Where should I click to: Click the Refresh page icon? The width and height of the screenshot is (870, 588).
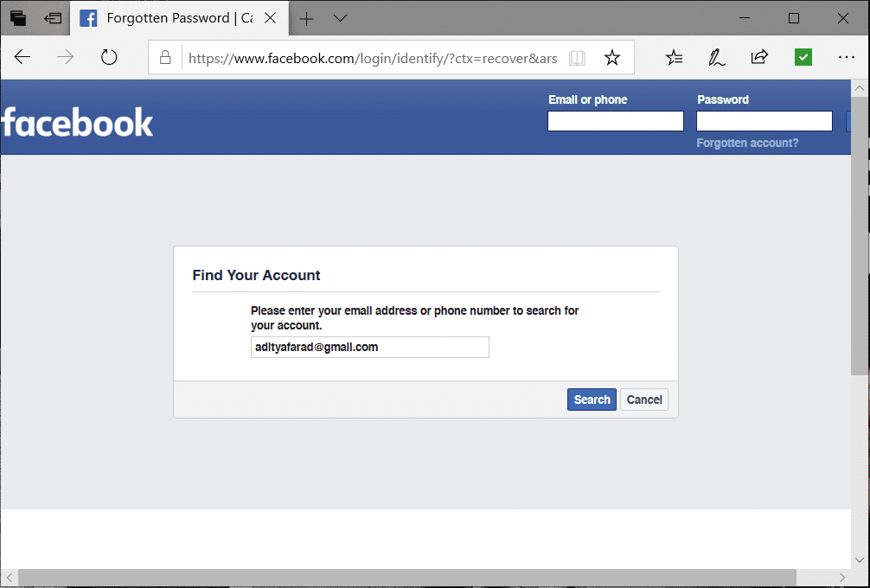(109, 58)
